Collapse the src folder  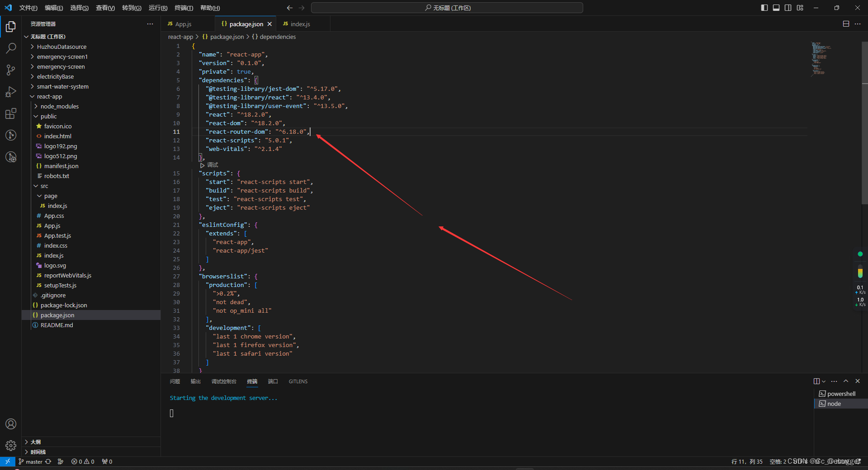coord(44,186)
